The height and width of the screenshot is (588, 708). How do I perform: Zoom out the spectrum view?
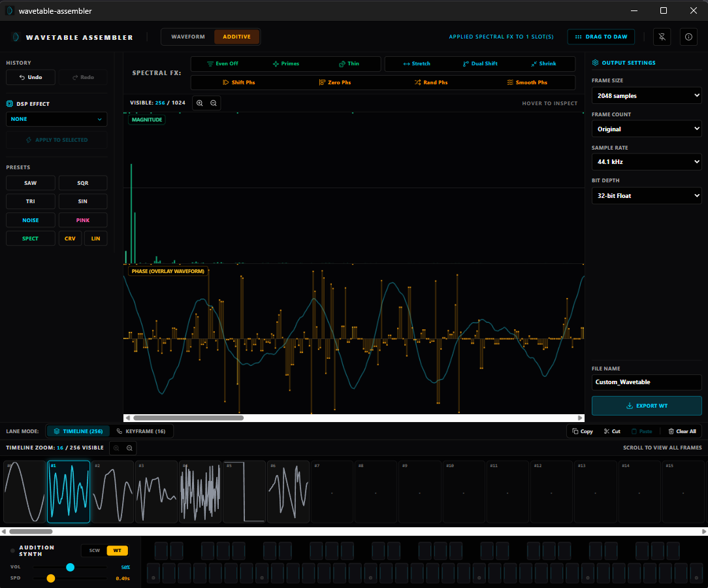click(x=214, y=103)
